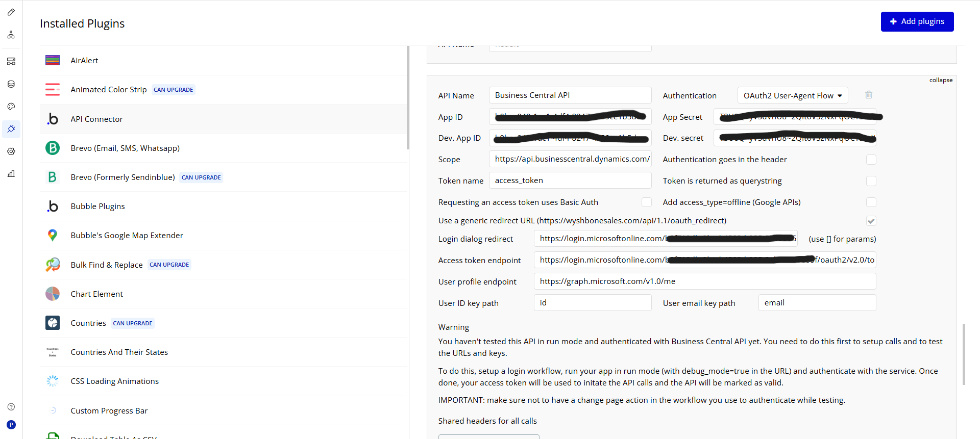Open the Authentication OAuth2 User-Agent Flow dropdown
This screenshot has height=439, width=980.
click(793, 95)
